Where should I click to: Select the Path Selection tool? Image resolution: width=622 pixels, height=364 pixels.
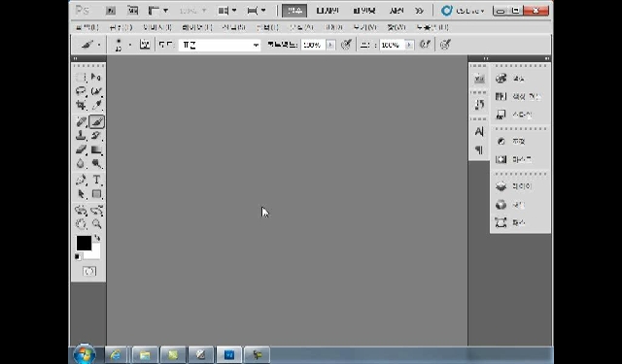point(81,194)
